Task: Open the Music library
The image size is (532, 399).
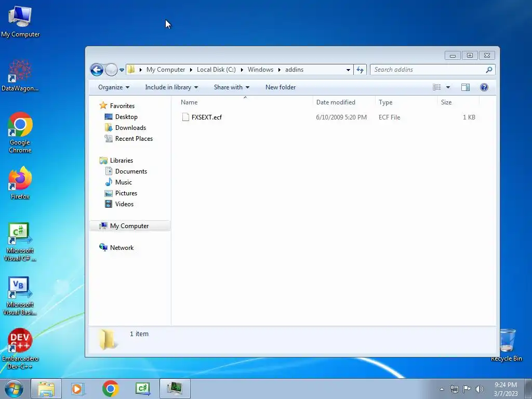Action: [124, 182]
